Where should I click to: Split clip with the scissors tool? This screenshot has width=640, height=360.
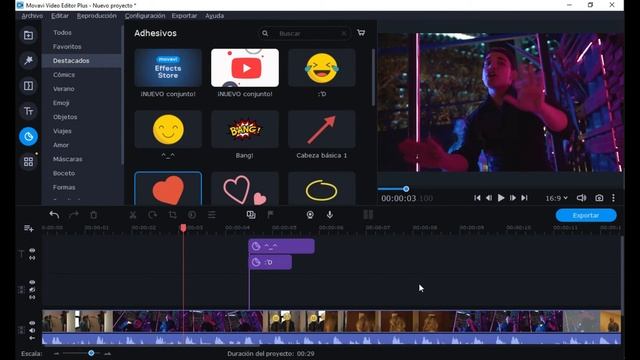click(133, 215)
